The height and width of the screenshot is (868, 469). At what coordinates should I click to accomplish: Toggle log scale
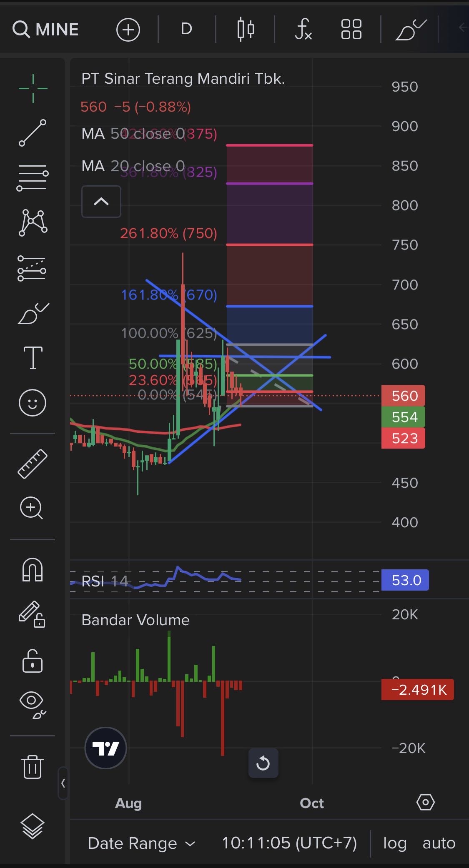pos(395,843)
